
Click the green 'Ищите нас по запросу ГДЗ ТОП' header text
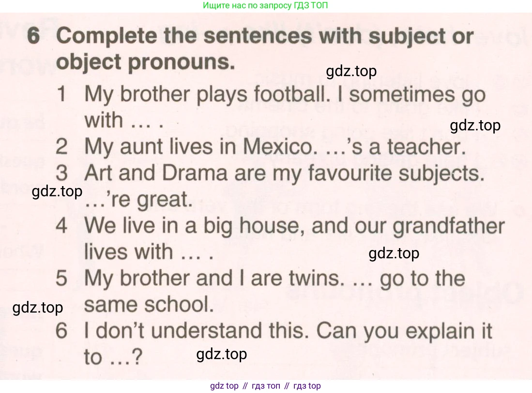point(265,5)
